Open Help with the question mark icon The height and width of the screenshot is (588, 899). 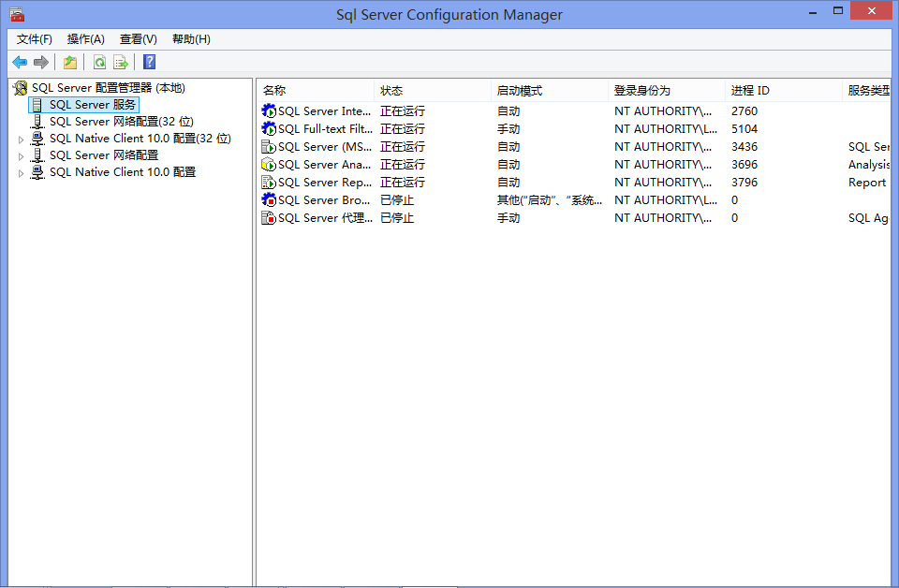tap(149, 62)
